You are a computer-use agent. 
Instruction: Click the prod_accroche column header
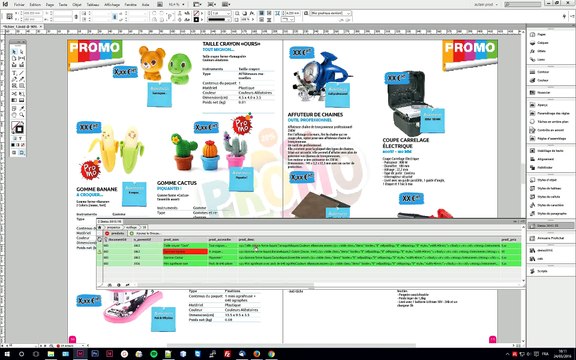(223, 240)
